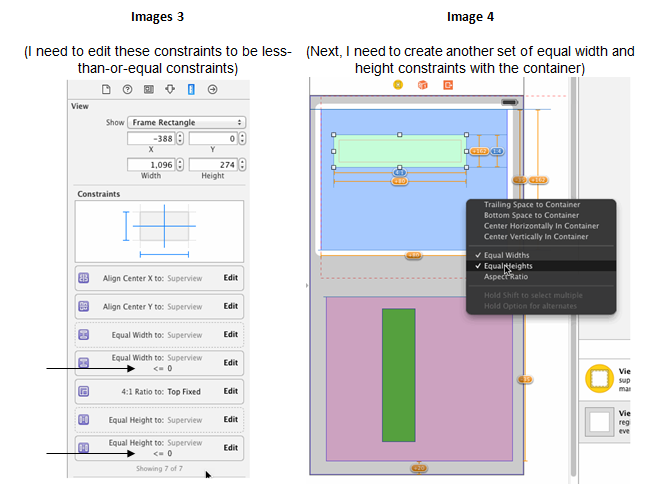Open the Quick Help inspector icon

[x=128, y=90]
